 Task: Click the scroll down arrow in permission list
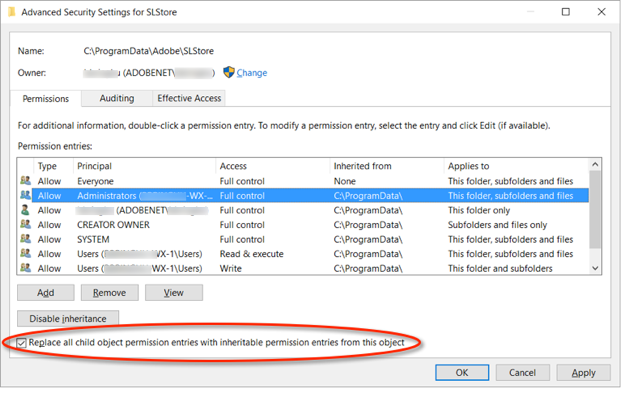(595, 268)
